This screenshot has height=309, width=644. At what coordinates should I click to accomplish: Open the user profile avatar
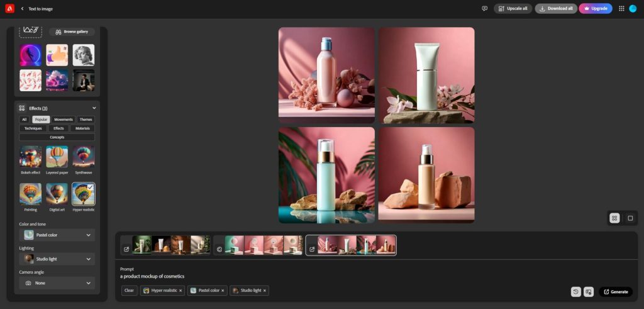633,8
